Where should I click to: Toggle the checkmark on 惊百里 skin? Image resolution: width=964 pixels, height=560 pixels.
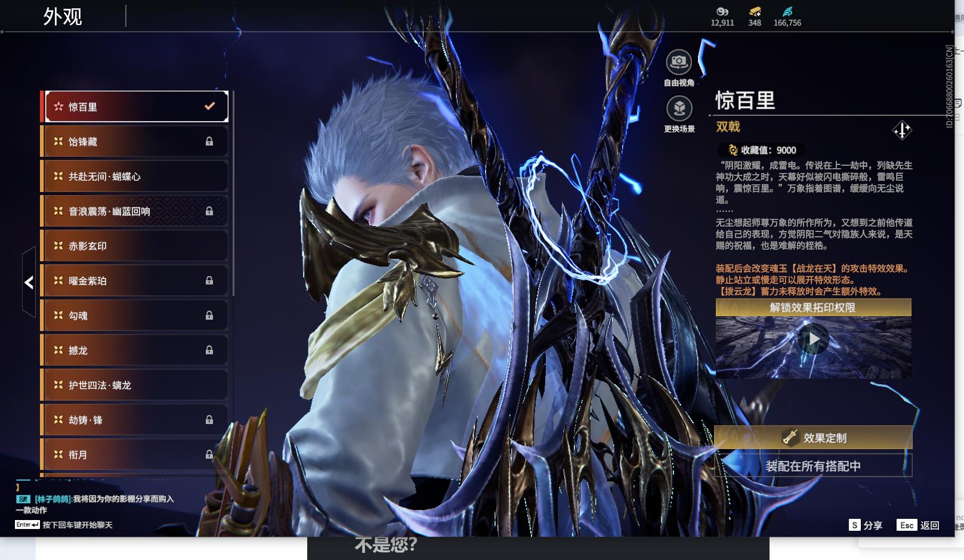pyautogui.click(x=209, y=106)
